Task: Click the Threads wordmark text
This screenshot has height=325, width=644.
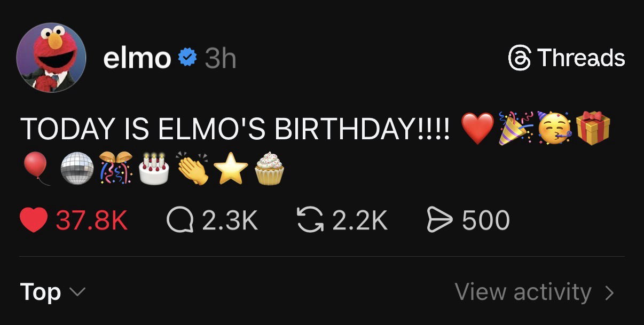Action: (581, 58)
